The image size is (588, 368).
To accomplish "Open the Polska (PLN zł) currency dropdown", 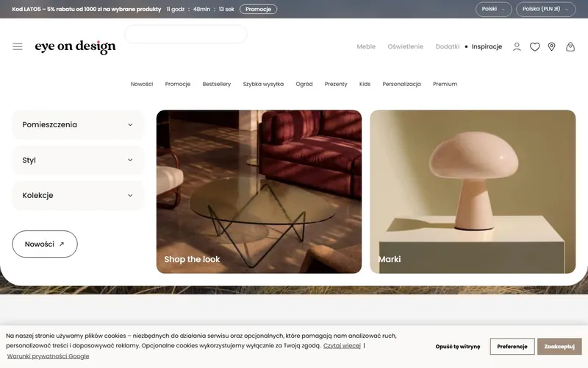I will (545, 9).
